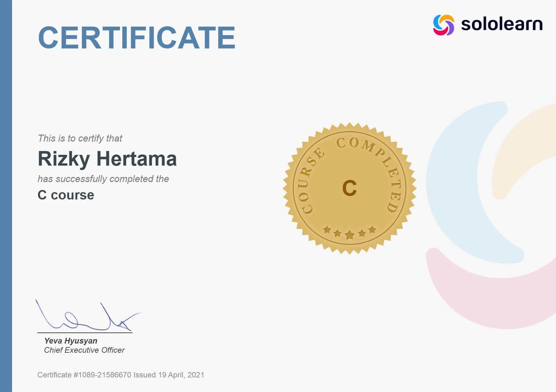Click the Sololearn swirl logo icon
This screenshot has height=392, width=556.
click(443, 24)
